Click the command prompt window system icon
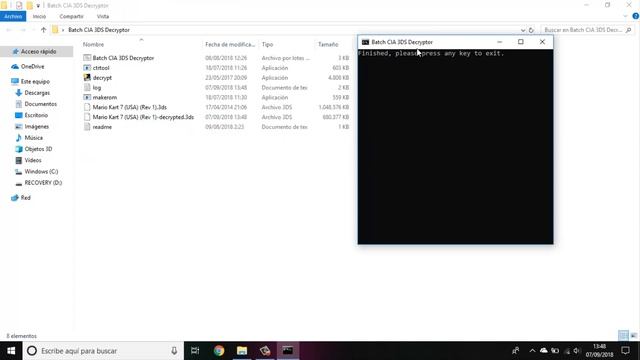The width and height of the screenshot is (640, 360). coord(365,42)
